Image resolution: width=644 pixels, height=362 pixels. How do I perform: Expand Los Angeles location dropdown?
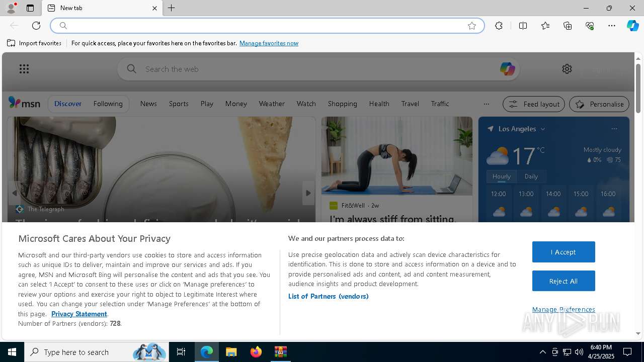coord(543,129)
